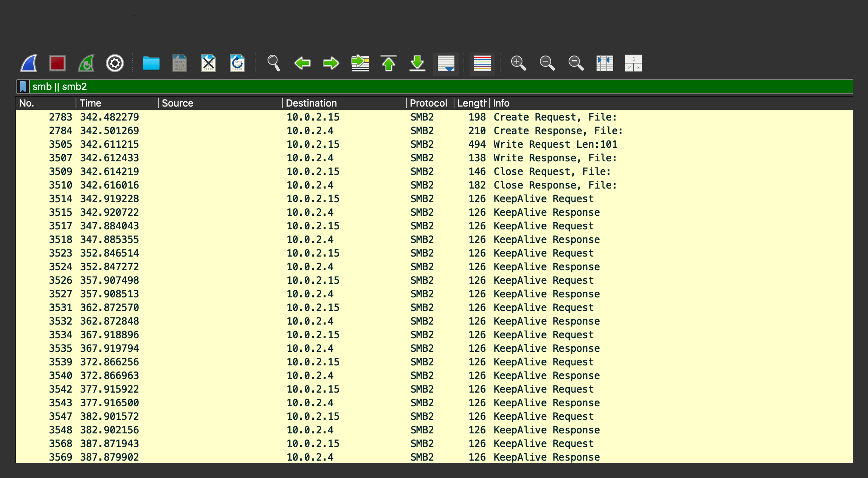This screenshot has width=868, height=478.
Task: Toggle packet colorization rules
Action: (x=482, y=63)
